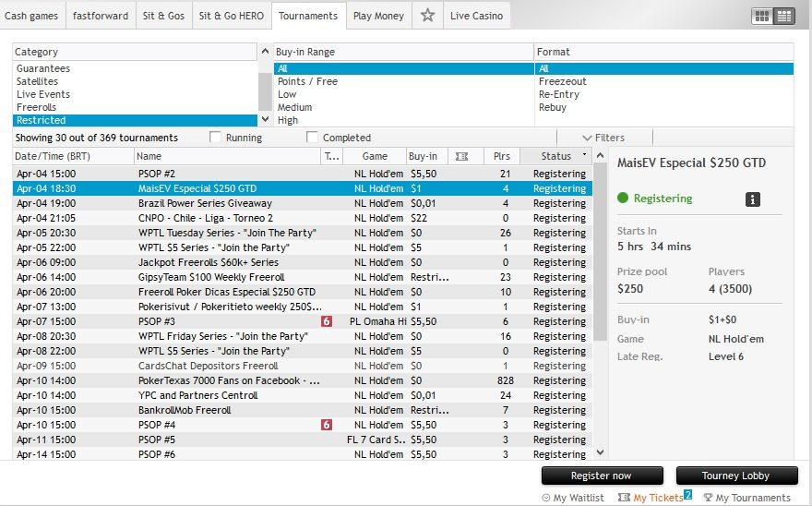Select PSOP #5 FL 7 Card row
812x506 pixels.
point(303,440)
